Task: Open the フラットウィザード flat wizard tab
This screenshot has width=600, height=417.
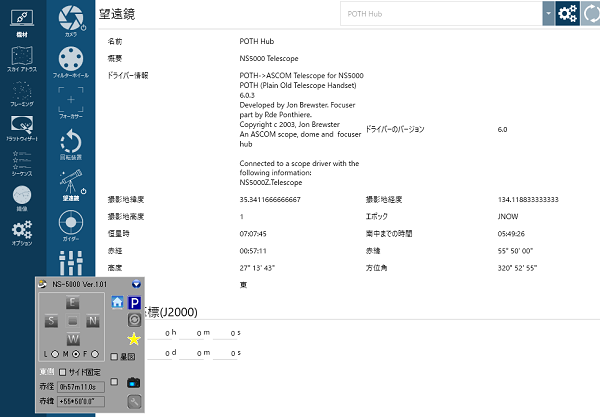Action: click(x=22, y=129)
